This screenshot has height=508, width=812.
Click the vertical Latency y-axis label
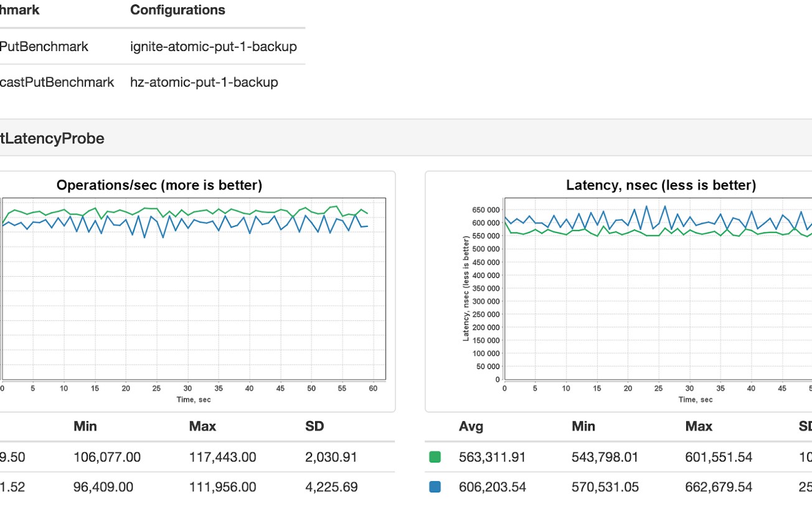coord(466,288)
